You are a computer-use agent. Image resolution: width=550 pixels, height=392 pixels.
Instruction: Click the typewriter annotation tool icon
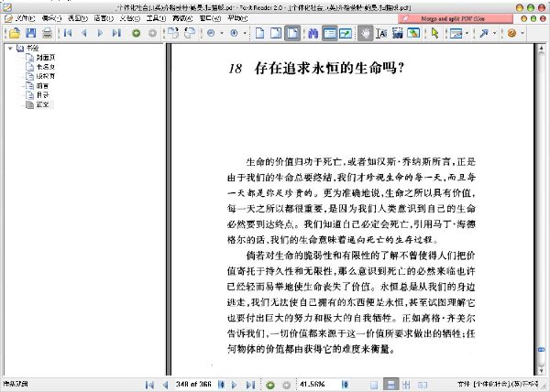coord(414,33)
